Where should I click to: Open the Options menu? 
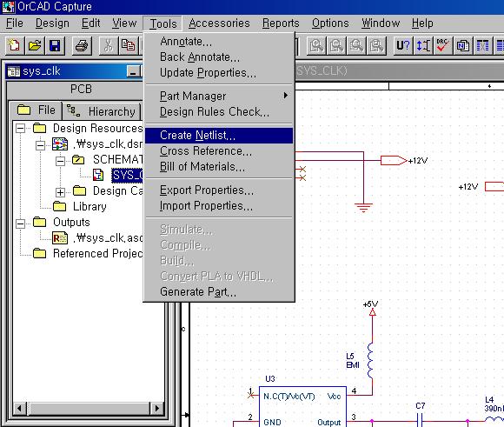pyautogui.click(x=330, y=23)
